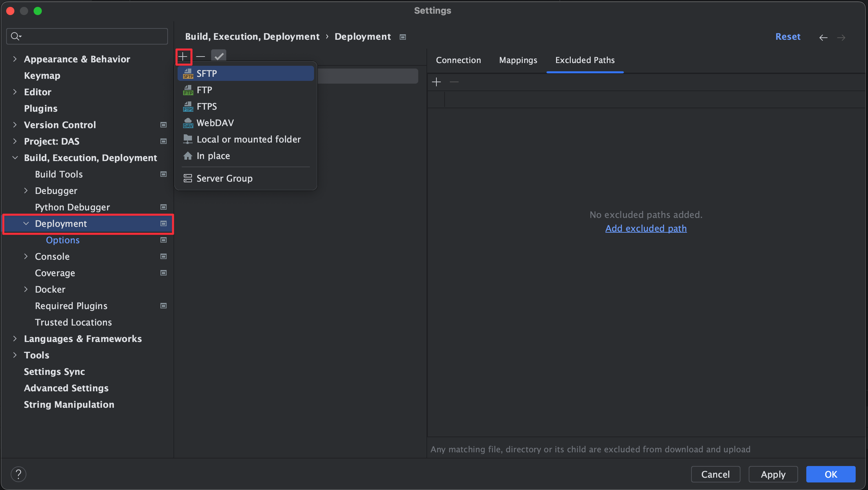Click the use-as-default checkmark icon
868x490 pixels.
[x=219, y=56]
